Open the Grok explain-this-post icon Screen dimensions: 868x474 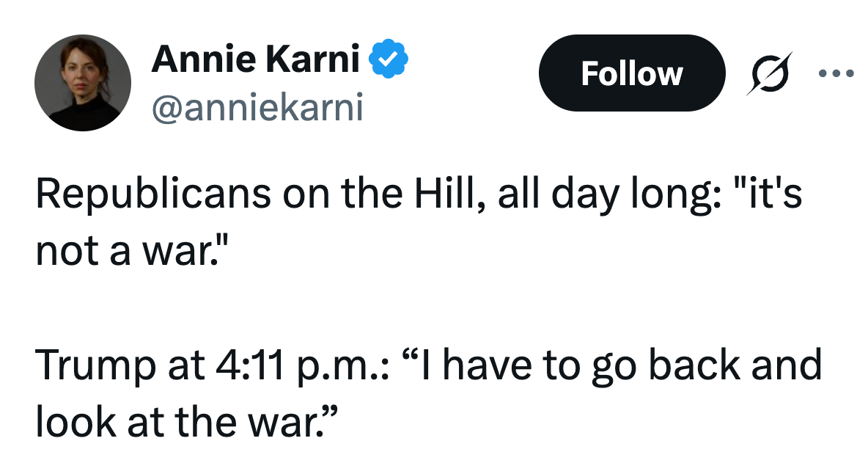pos(769,73)
